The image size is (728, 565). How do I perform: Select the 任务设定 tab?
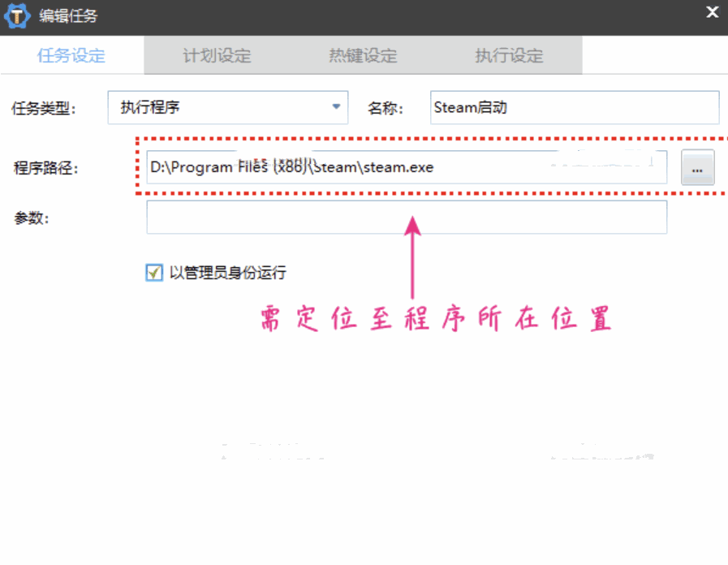[71, 56]
